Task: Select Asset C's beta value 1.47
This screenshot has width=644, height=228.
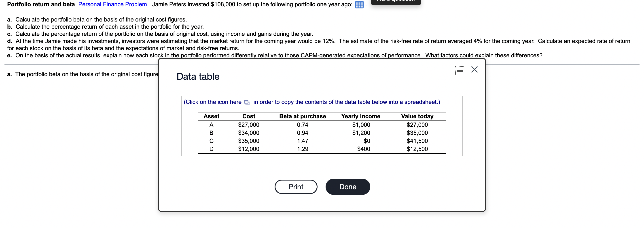Action: click(303, 141)
